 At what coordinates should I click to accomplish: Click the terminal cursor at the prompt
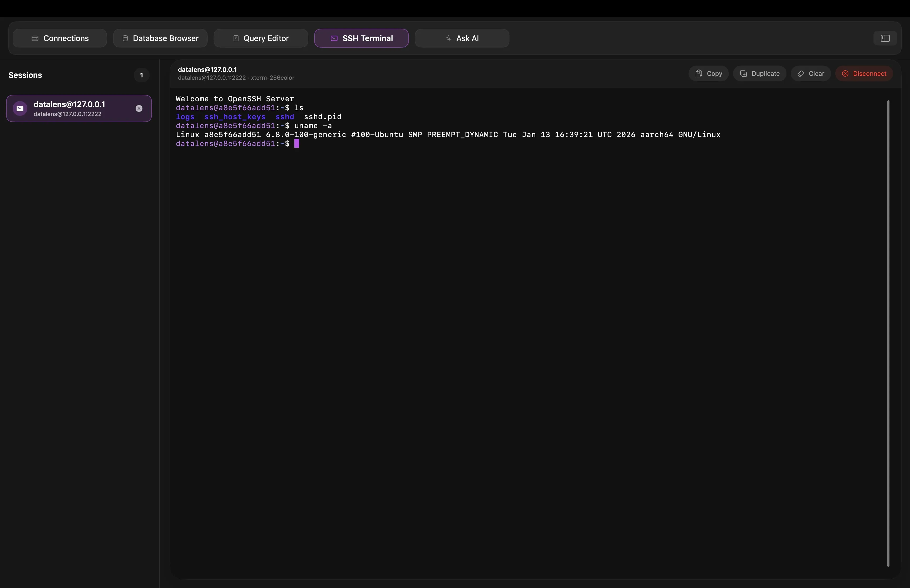(x=297, y=143)
